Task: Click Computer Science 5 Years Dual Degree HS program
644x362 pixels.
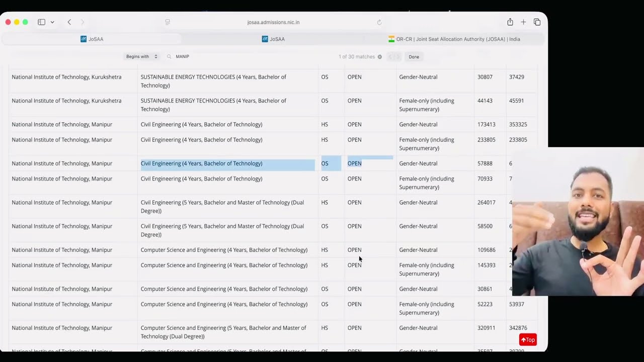Action: (x=223, y=332)
